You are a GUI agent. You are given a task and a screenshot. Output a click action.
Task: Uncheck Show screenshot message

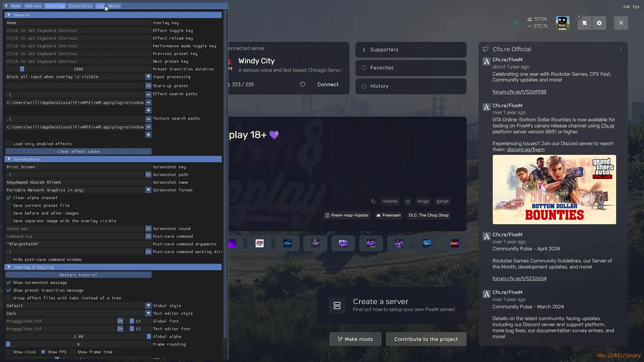coord(9,283)
